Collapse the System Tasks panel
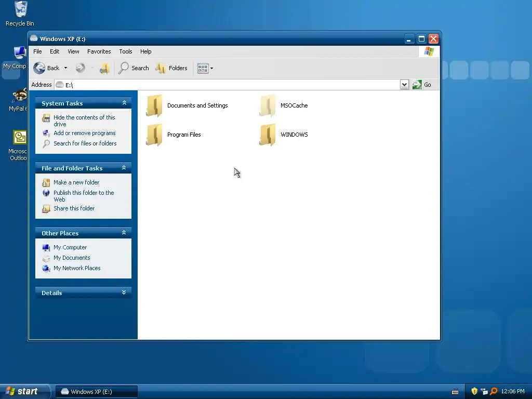Viewport: 532px width, 399px height. click(x=124, y=103)
